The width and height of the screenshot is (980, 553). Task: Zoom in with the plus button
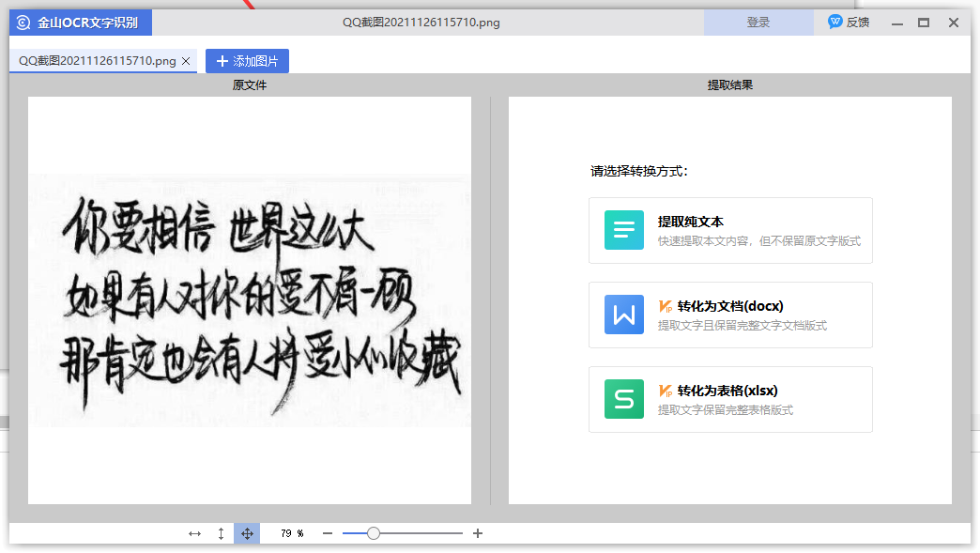pos(478,533)
